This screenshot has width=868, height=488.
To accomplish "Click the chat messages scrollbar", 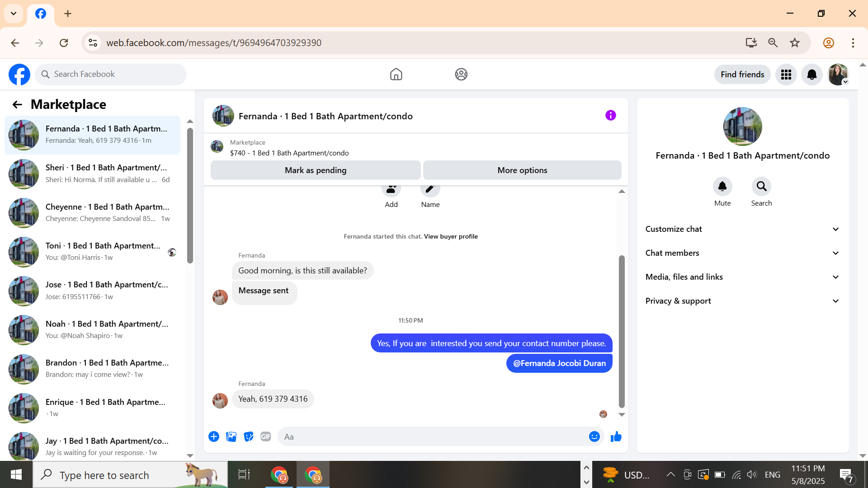I will pos(622,332).
